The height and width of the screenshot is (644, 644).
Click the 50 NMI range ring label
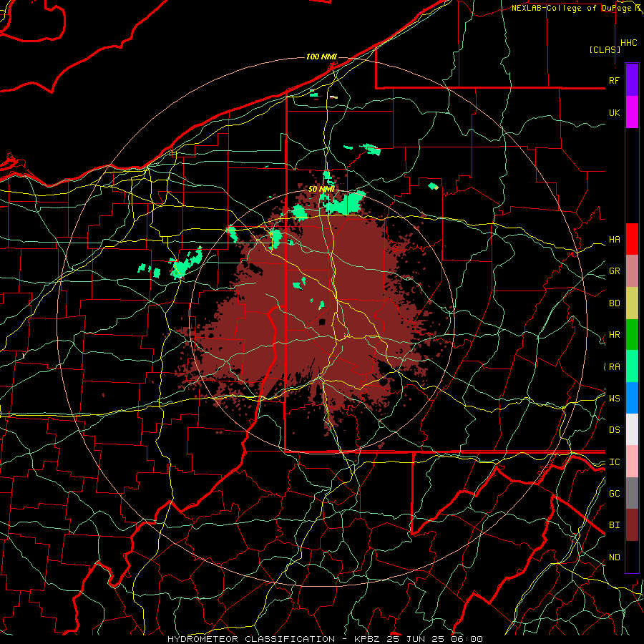click(x=321, y=189)
